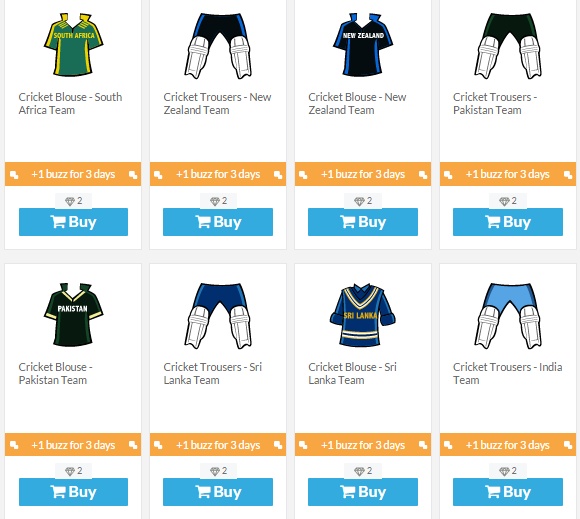Click the Pakistan cricket trousers image
Screen dimensions: 580x519
pyautogui.click(x=508, y=46)
